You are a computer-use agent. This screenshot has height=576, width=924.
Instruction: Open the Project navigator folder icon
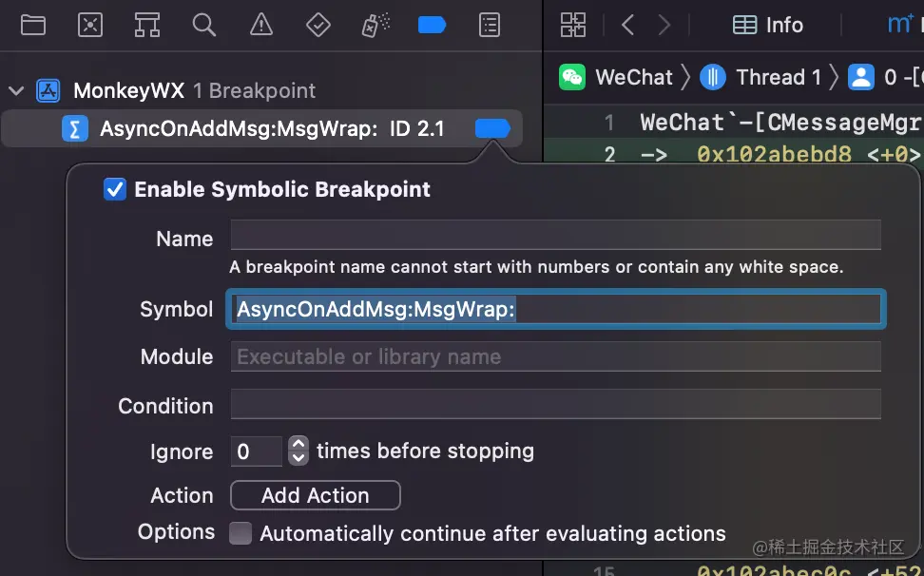(x=33, y=26)
